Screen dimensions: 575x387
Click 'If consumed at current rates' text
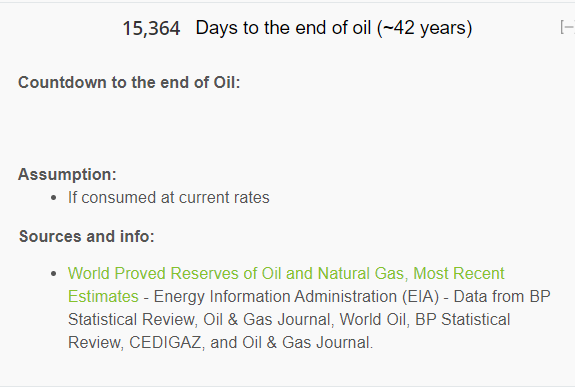tap(169, 198)
